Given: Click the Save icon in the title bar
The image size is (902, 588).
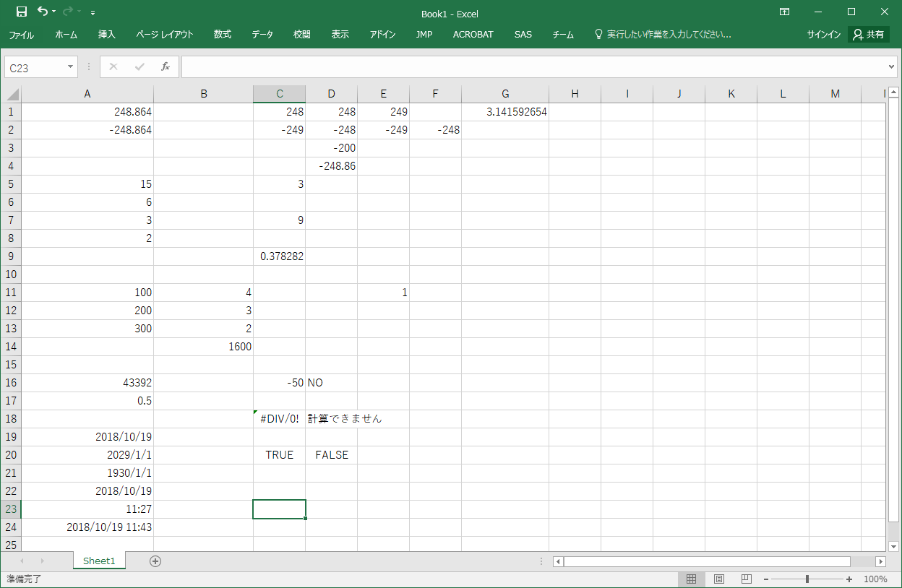Looking at the screenshot, I should point(22,12).
